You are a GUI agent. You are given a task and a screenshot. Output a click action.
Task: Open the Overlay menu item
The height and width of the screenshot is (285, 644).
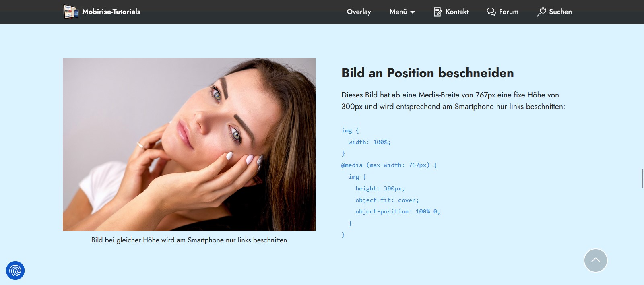coord(359,12)
